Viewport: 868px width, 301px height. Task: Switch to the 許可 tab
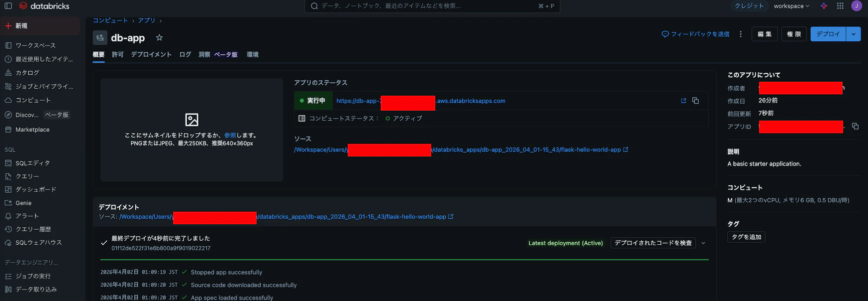tap(118, 54)
